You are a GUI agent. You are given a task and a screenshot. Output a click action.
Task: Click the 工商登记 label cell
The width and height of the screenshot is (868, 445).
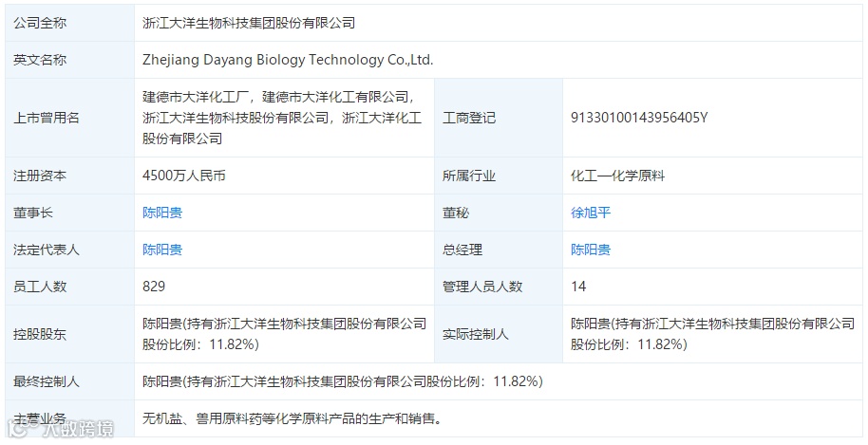[499, 118]
